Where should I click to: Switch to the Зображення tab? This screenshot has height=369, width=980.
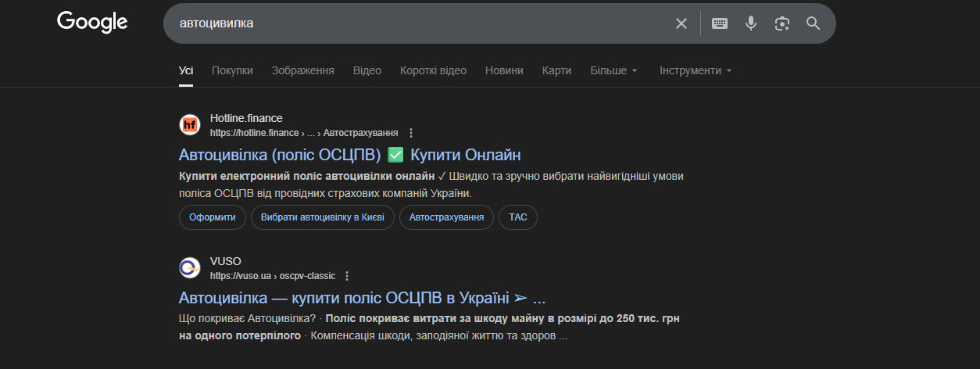click(x=303, y=70)
